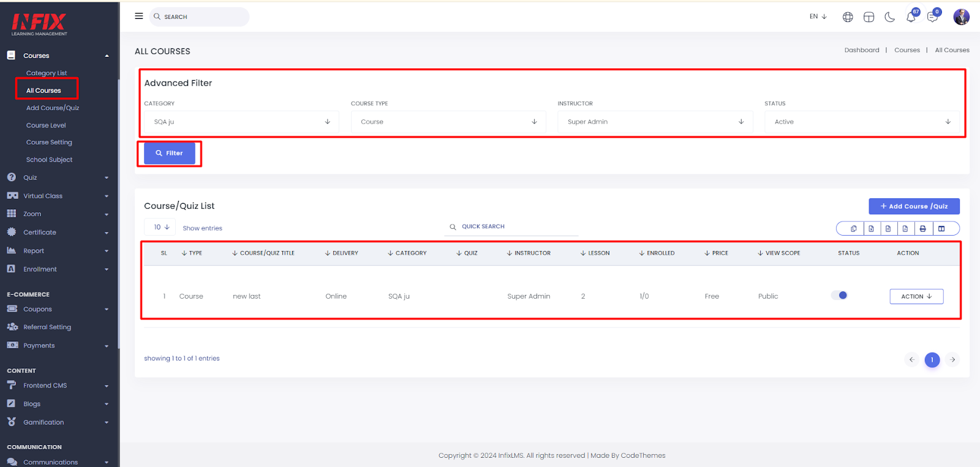The image size is (980, 467).
Task: Click the Certificate badge icon
Action: 11,232
